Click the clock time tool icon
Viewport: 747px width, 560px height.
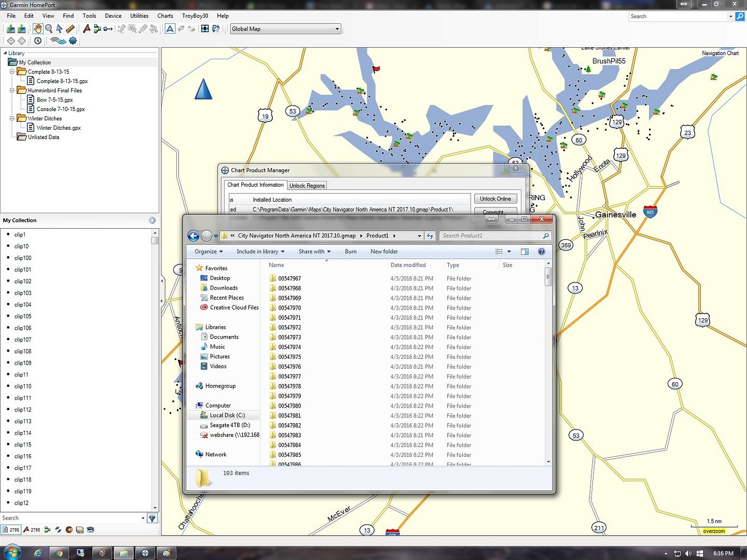pos(38,40)
